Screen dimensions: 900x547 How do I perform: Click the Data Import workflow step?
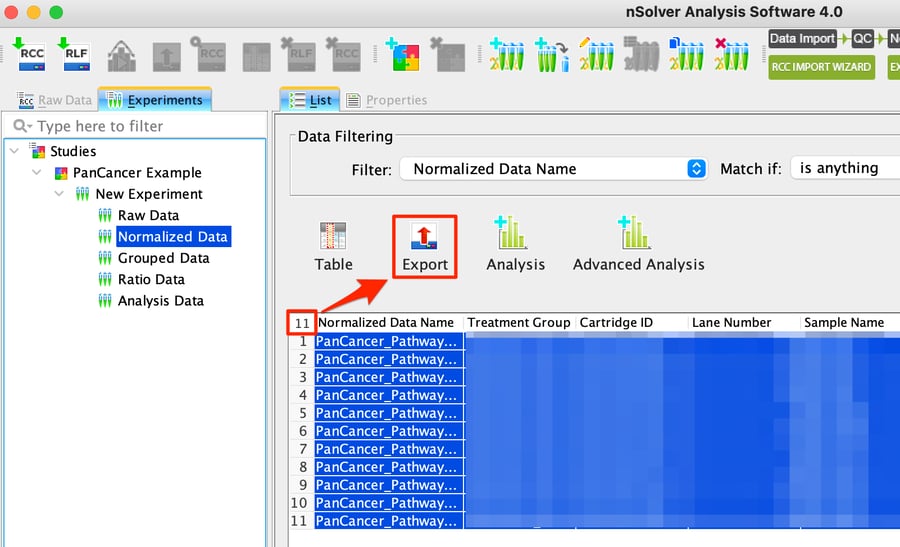(802, 38)
